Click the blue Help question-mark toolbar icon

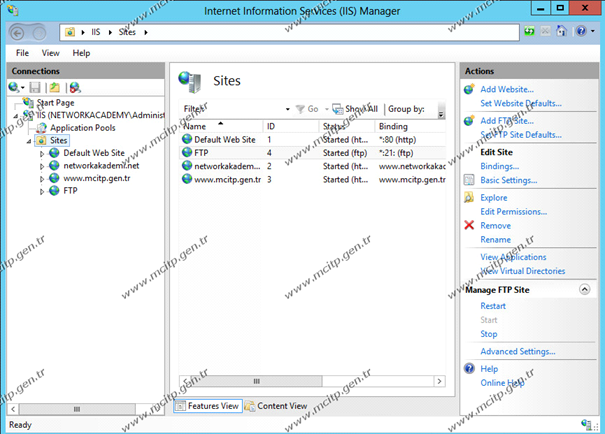pos(581,31)
